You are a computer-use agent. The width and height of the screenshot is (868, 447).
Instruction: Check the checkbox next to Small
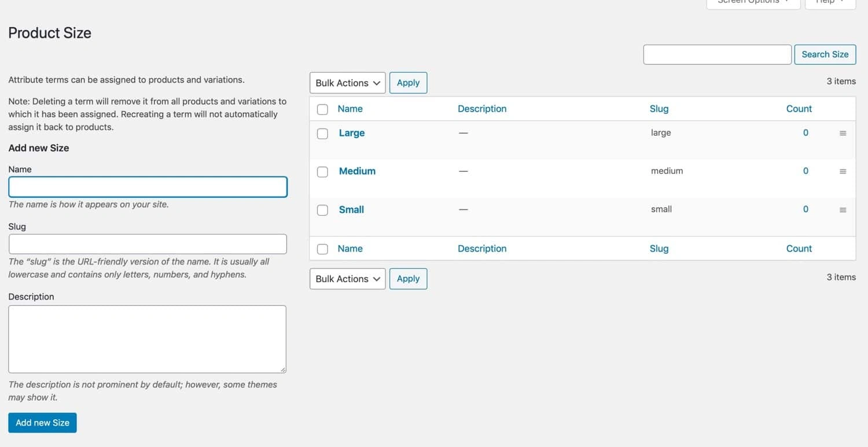[322, 210]
